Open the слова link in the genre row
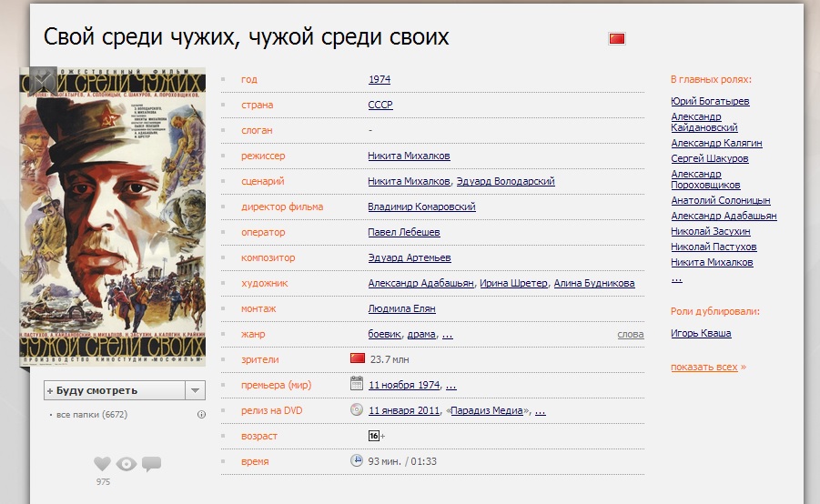 coord(630,335)
